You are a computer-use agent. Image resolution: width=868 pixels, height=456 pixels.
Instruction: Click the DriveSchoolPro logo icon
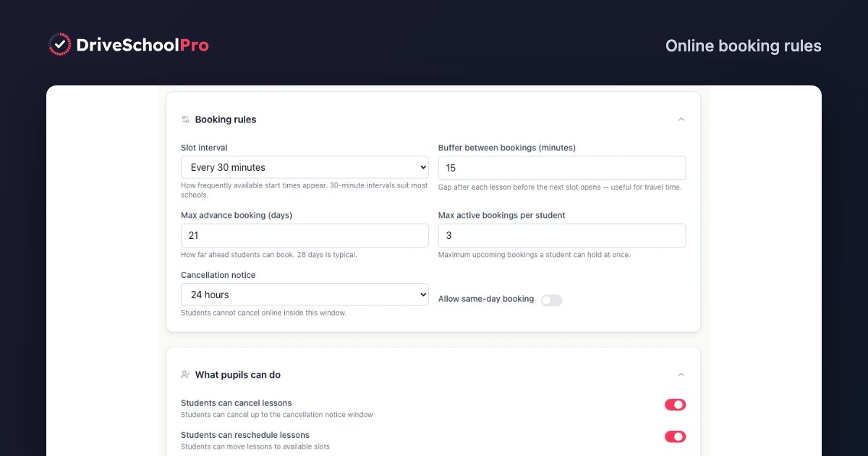60,45
